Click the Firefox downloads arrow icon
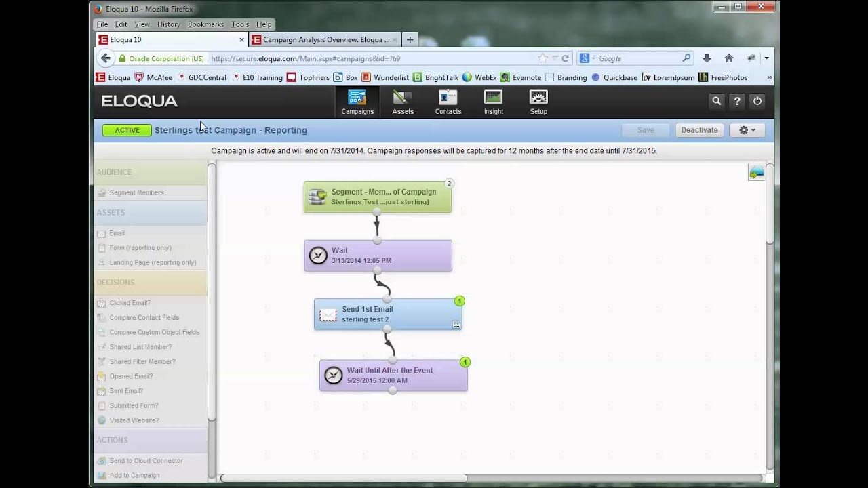868x488 pixels. tap(707, 58)
